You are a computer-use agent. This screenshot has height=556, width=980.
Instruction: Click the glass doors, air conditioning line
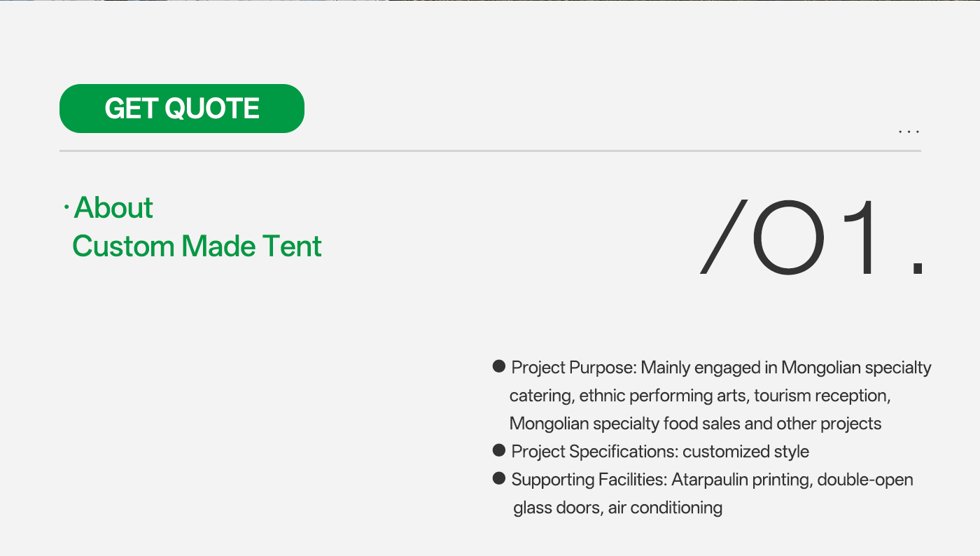click(x=617, y=508)
